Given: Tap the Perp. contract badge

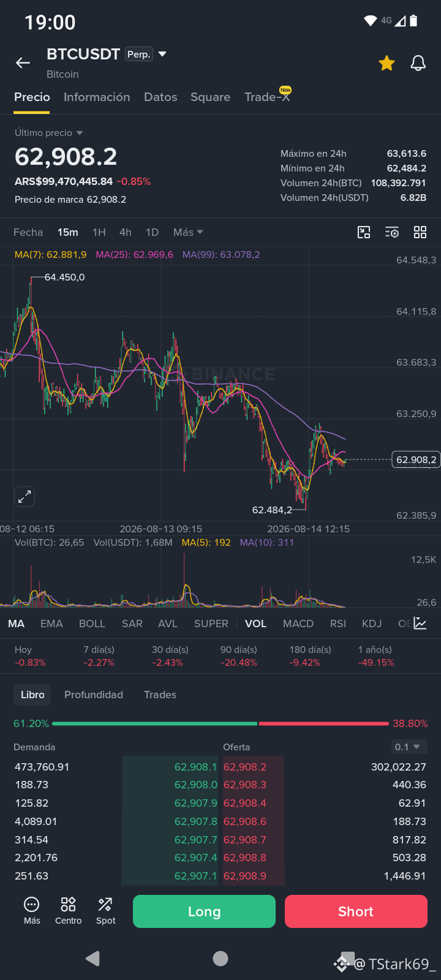Looking at the screenshot, I should [x=138, y=55].
